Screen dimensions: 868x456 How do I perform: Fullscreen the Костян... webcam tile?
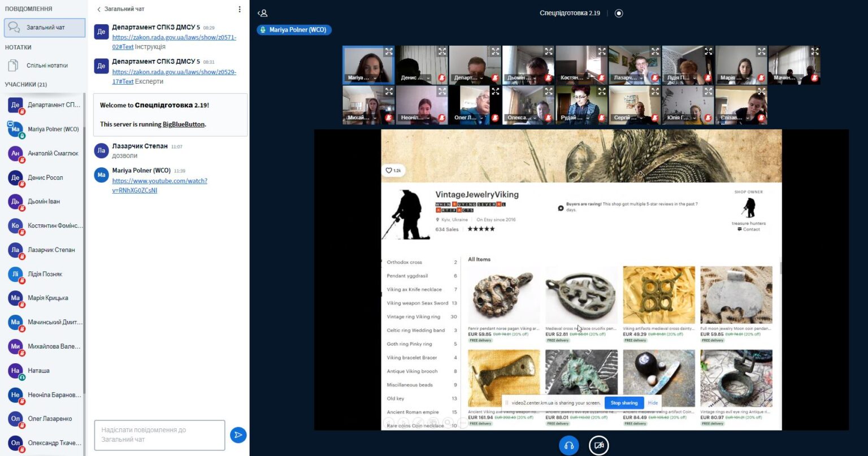pos(602,51)
